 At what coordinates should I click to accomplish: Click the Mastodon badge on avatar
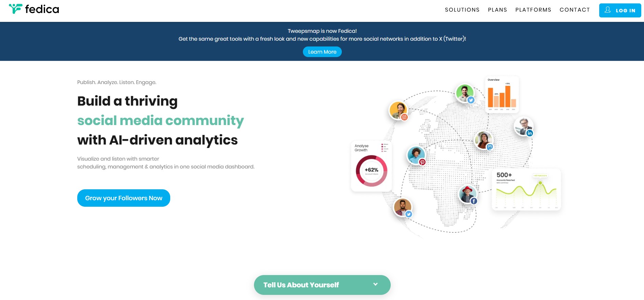489,147
